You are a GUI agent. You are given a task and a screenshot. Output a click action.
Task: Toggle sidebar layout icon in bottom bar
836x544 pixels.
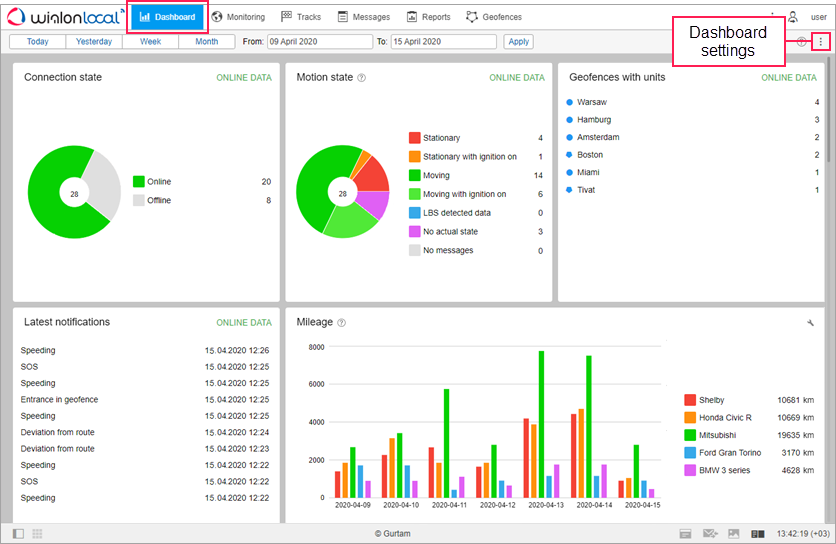[18, 534]
